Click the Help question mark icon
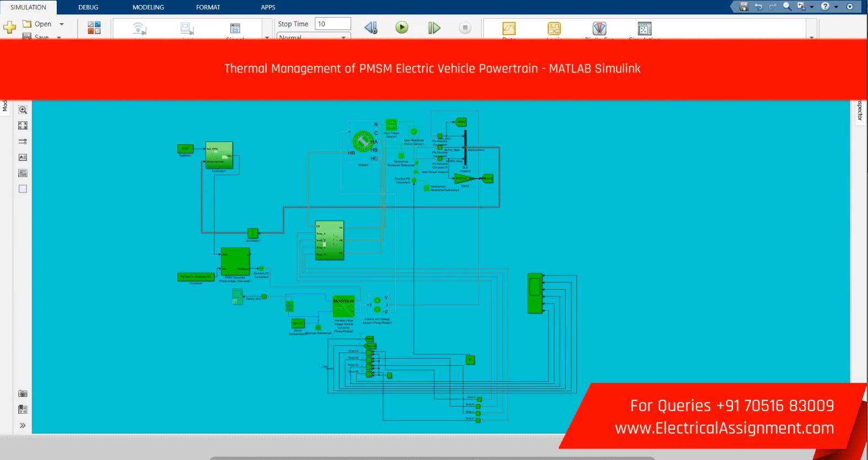Screen dimensions: 868x460 825,7
